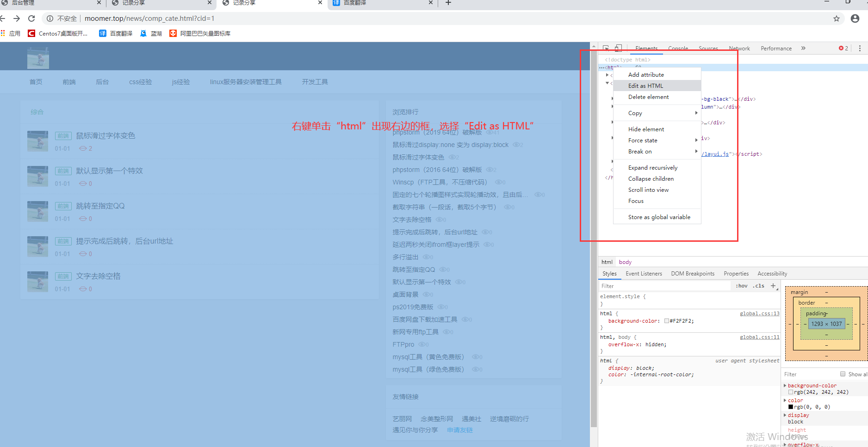Choose Hide element in context menu
Image resolution: width=868 pixels, height=447 pixels.
(657, 129)
